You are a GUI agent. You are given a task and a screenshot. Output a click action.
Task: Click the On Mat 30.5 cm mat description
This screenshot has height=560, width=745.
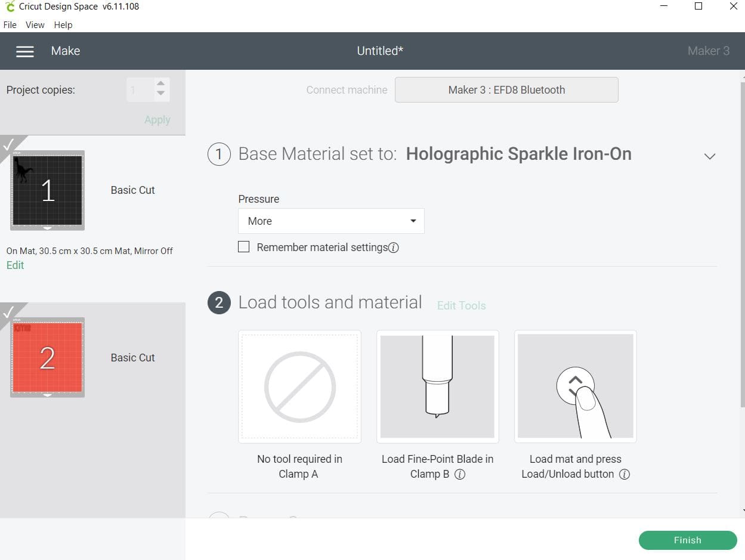[x=89, y=251]
